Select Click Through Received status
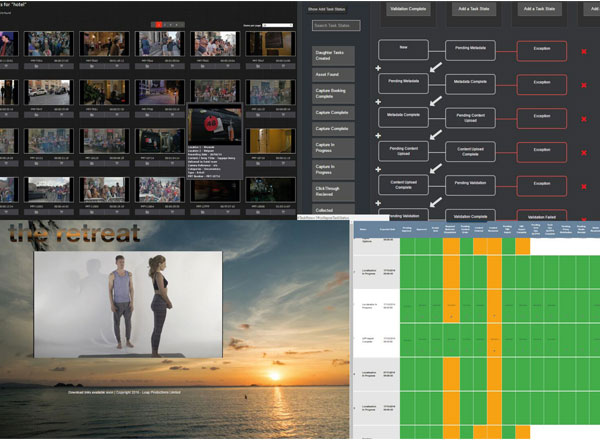Image resolution: width=600 pixels, height=440 pixels. tap(333, 191)
